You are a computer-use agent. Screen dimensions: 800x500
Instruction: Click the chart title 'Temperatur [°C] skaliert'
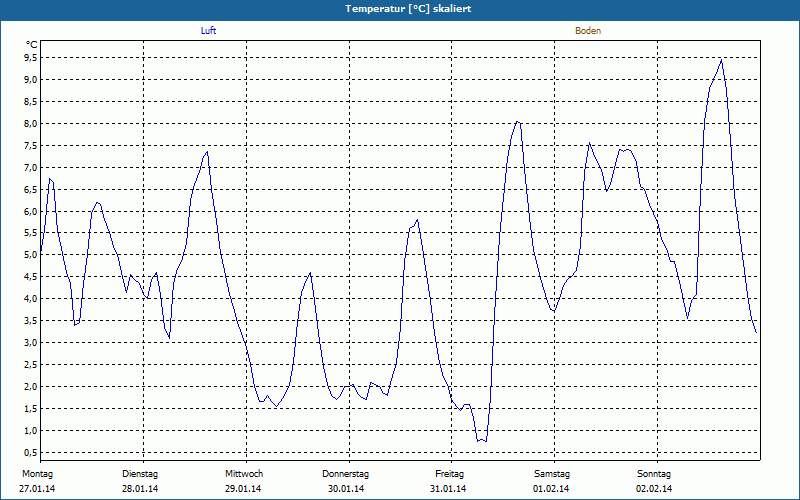pos(408,9)
